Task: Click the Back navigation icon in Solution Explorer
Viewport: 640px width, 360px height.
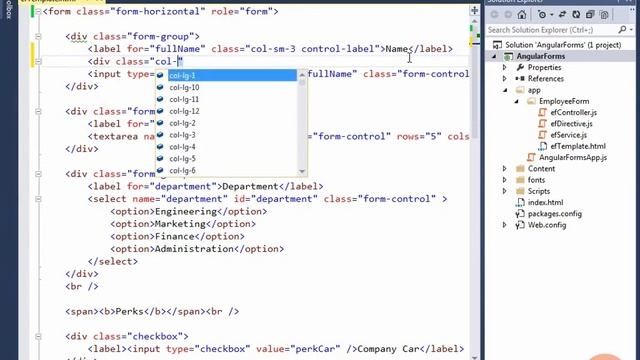Action: tap(494, 15)
